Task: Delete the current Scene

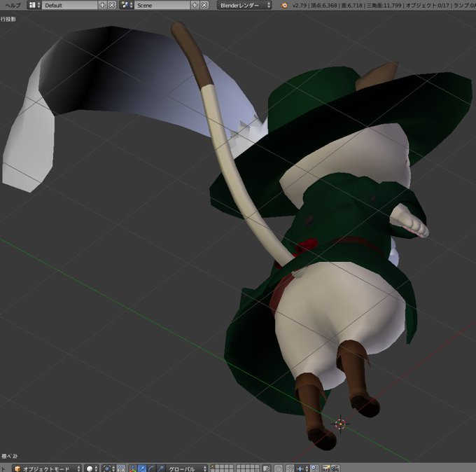Action: 204,5
